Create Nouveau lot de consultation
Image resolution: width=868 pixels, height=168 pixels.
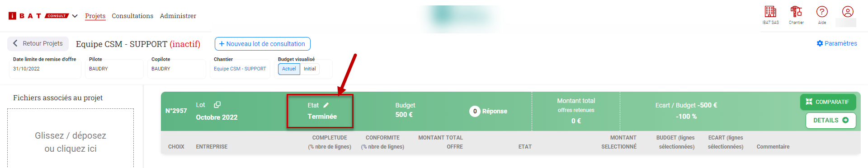(262, 44)
